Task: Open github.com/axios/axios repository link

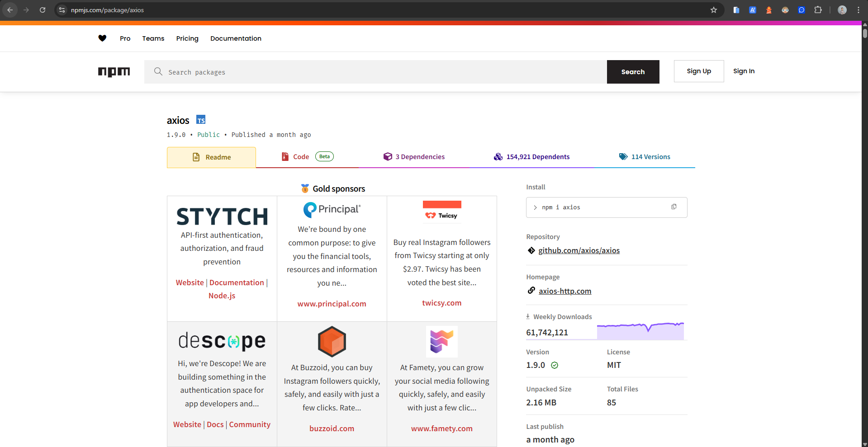Action: [579, 250]
